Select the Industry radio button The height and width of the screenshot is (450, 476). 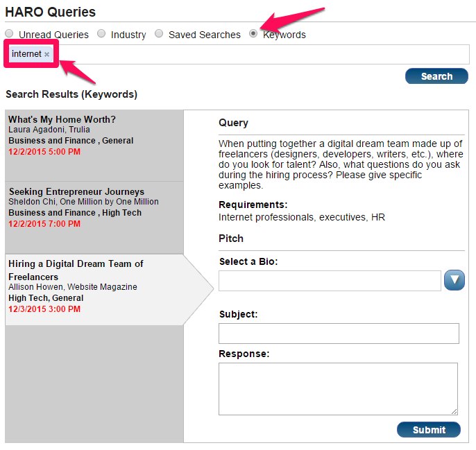tap(101, 33)
